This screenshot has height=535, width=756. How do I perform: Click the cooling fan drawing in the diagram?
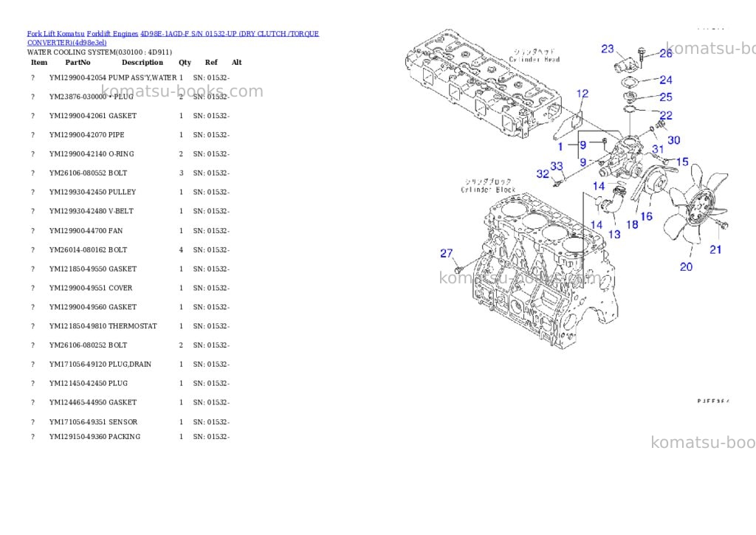pos(697,206)
